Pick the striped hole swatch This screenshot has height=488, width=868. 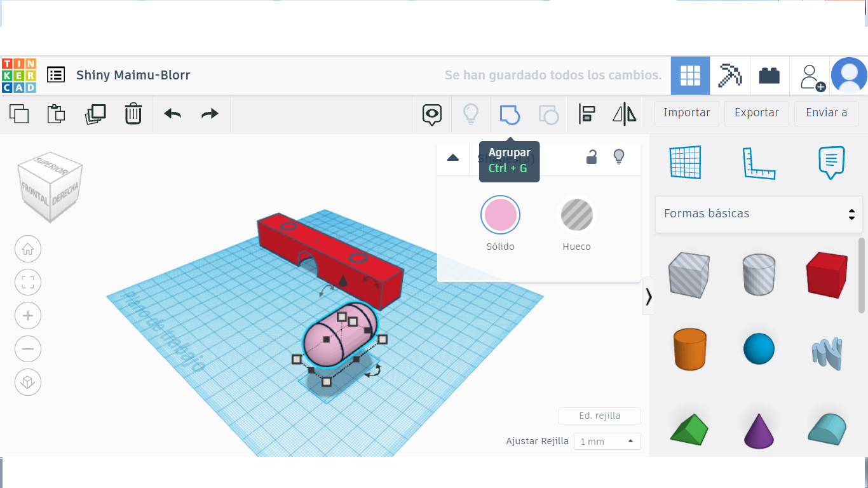point(577,215)
